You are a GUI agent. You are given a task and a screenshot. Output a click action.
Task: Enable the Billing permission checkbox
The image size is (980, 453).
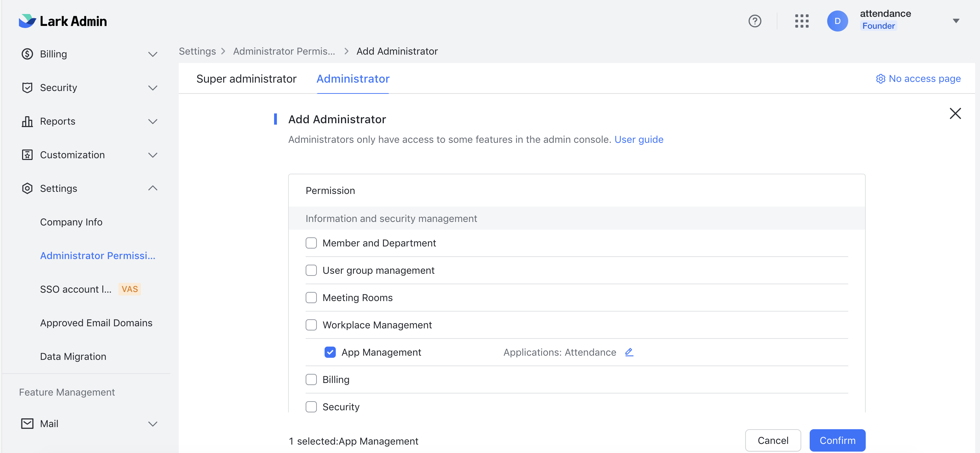tap(311, 379)
